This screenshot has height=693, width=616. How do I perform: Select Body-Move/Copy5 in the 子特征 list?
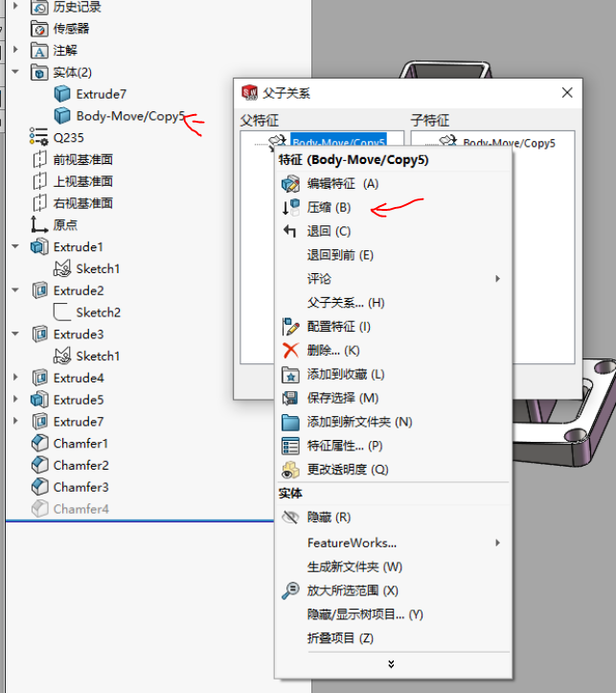pyautogui.click(x=509, y=143)
